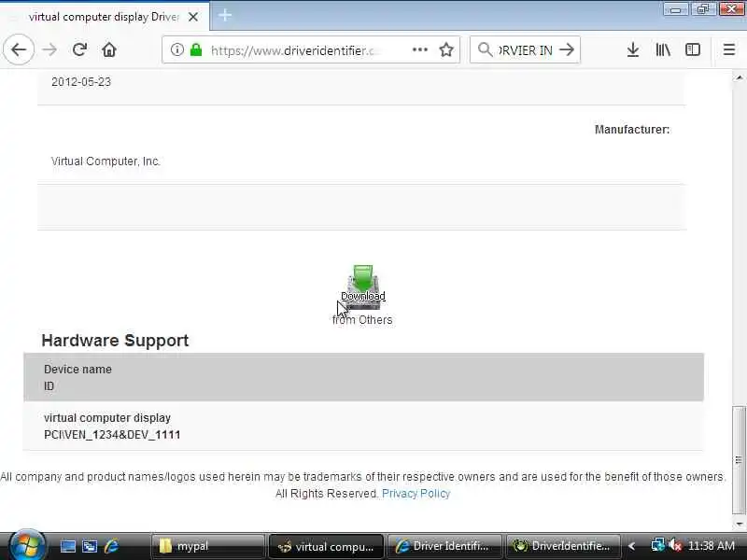The width and height of the screenshot is (747, 560).
Task: Reload the current page
Action: pyautogui.click(x=79, y=49)
